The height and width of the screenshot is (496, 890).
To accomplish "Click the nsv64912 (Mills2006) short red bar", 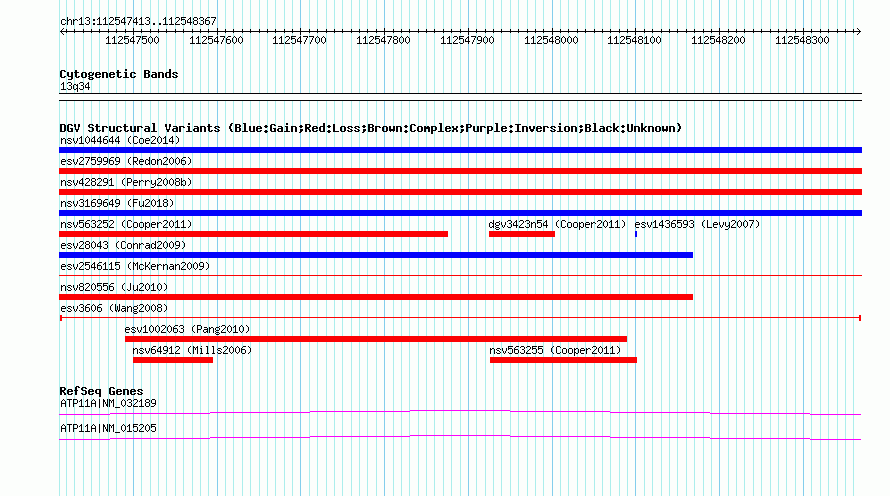I will [173, 360].
